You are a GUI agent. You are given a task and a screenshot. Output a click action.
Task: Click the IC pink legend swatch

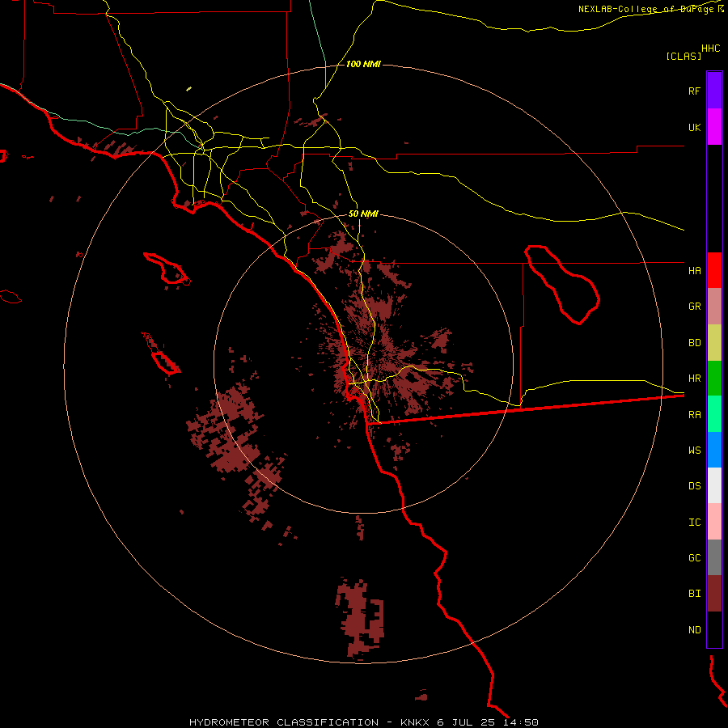(714, 522)
